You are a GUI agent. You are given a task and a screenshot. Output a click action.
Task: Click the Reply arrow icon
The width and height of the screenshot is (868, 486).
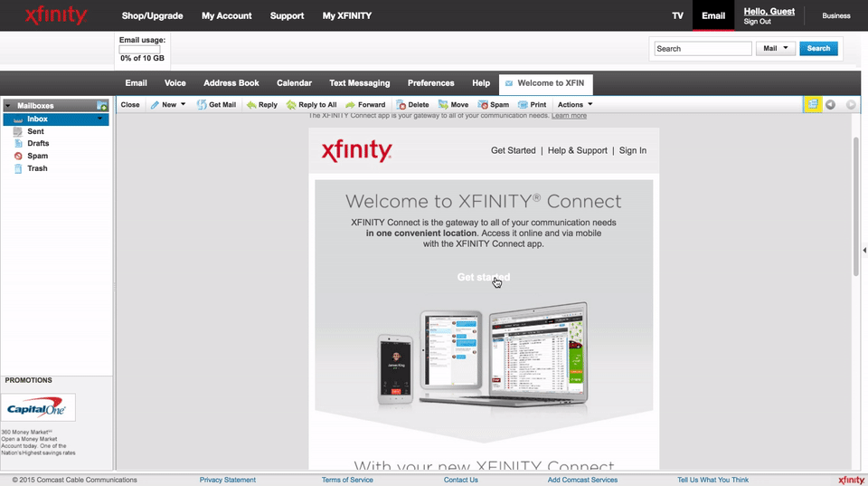pyautogui.click(x=251, y=105)
